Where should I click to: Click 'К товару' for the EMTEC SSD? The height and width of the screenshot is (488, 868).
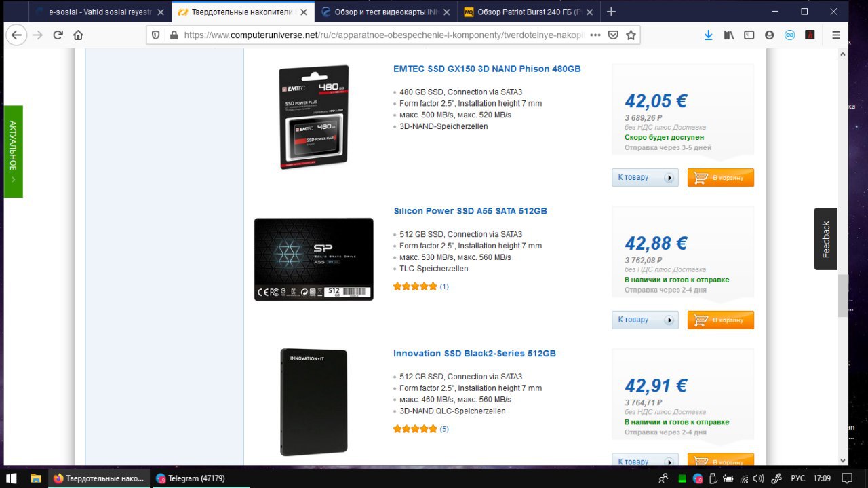[645, 177]
